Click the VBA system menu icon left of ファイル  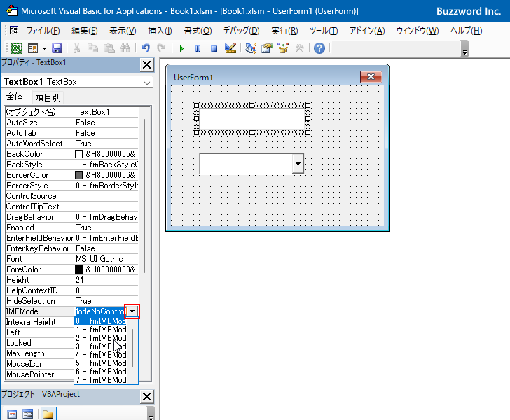click(x=14, y=31)
